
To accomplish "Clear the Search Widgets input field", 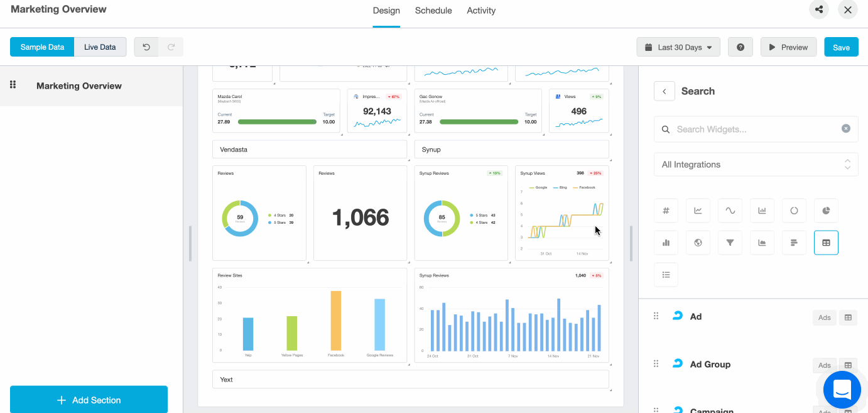I will click(x=846, y=129).
